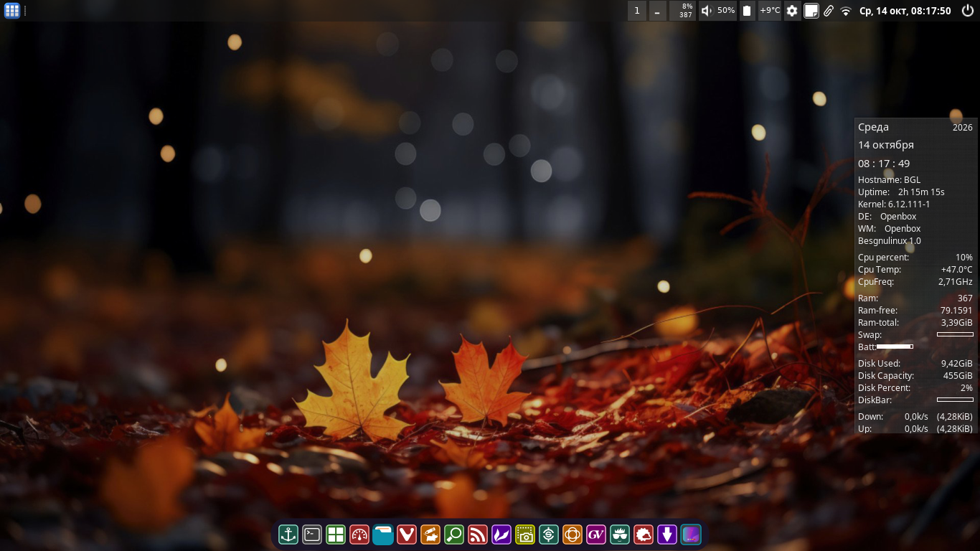Launch the Vivaldi browser from the dock
Viewport: 980px width, 551px height.
(x=407, y=534)
